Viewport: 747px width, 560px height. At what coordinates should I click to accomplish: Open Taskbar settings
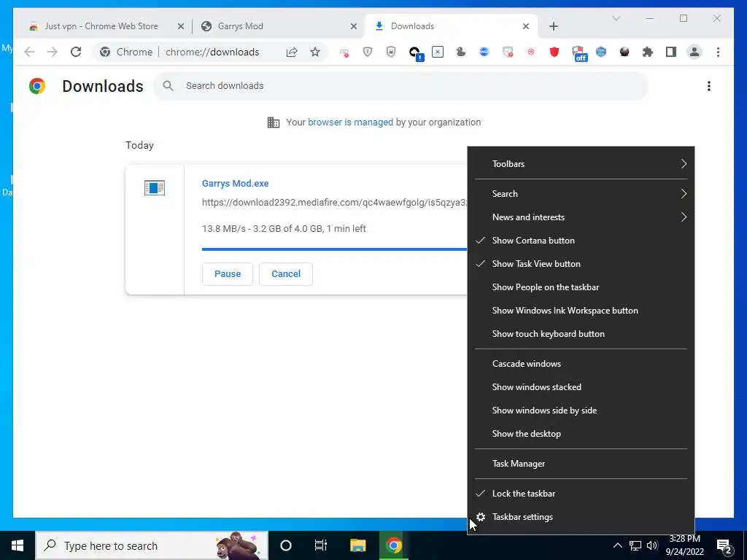pos(581,517)
